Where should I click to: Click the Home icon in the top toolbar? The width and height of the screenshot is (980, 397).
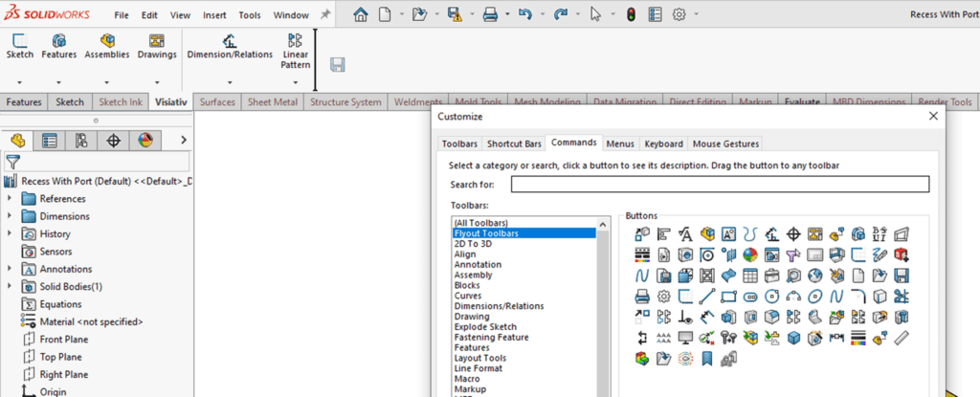361,14
